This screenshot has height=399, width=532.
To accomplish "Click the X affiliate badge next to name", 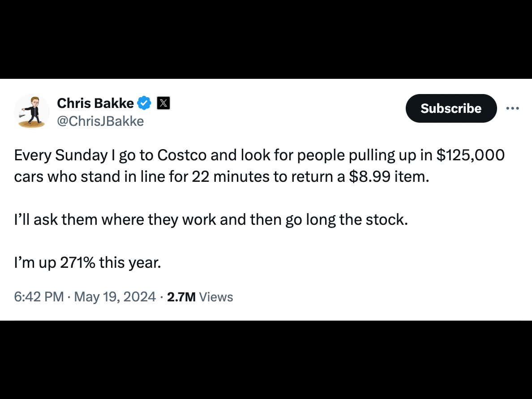I will tap(163, 103).
